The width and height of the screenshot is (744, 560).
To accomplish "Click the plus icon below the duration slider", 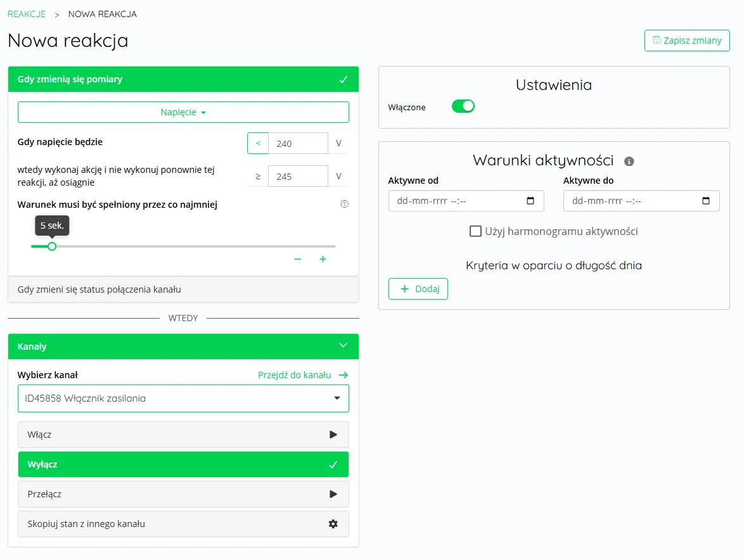I will [x=323, y=259].
